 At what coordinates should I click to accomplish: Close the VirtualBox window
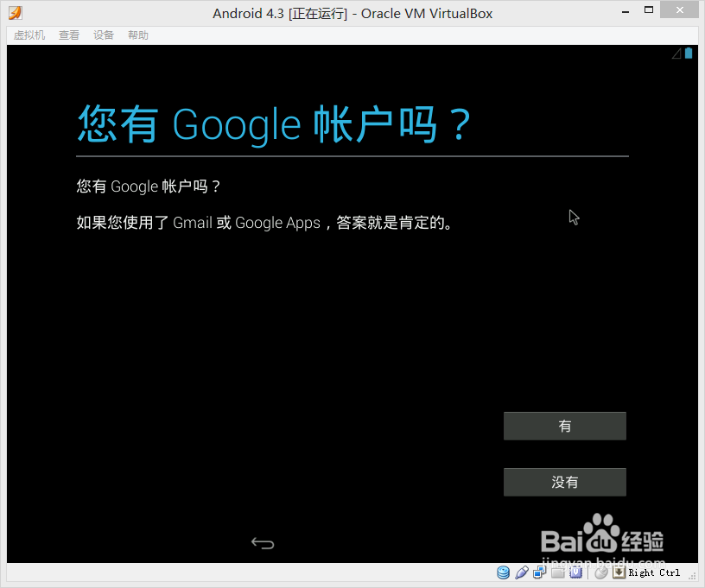(x=679, y=9)
